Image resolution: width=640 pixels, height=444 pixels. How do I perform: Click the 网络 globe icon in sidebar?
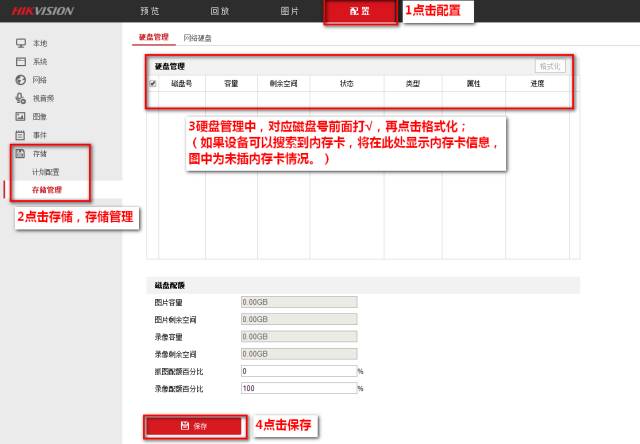[20, 80]
